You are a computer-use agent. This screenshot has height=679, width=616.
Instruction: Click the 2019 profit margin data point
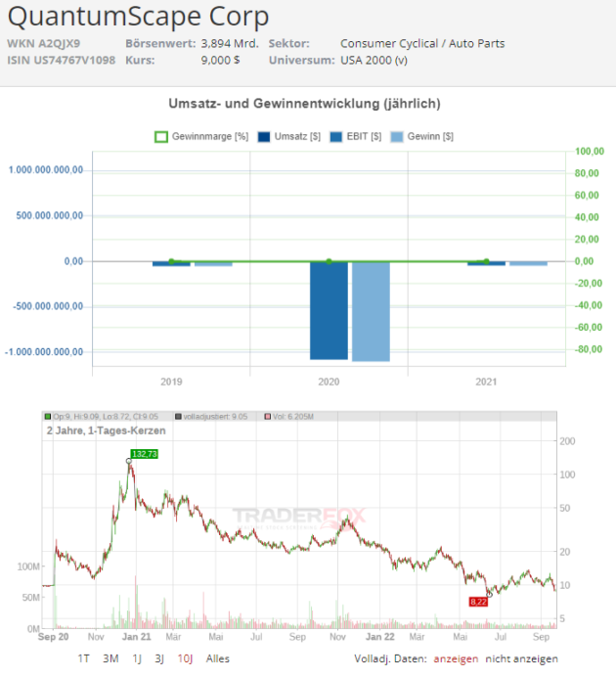(x=171, y=261)
